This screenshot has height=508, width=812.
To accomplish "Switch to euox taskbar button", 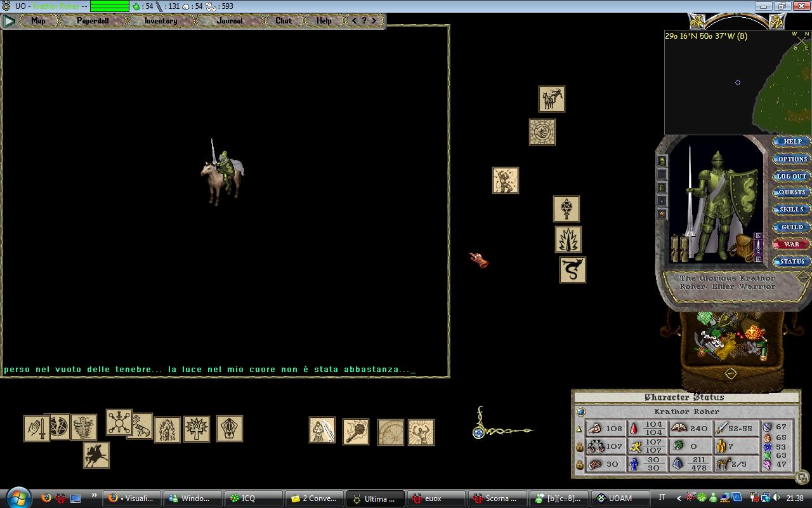I will [436, 498].
